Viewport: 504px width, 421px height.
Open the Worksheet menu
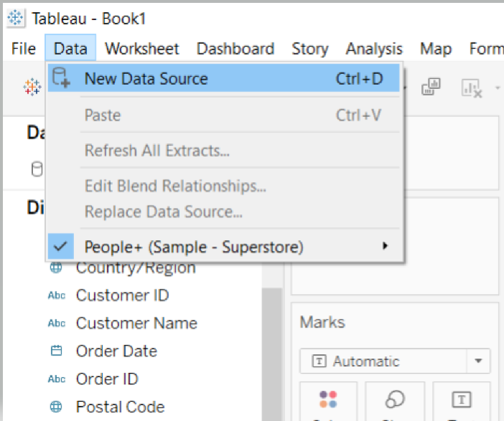142,49
